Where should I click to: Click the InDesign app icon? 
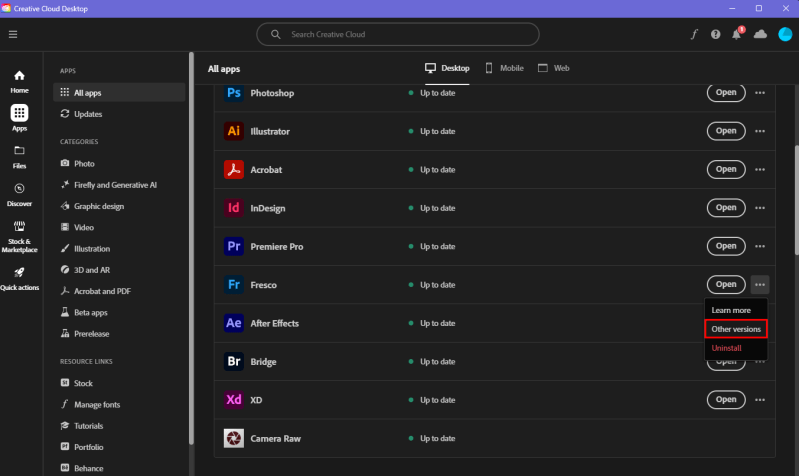tap(234, 208)
